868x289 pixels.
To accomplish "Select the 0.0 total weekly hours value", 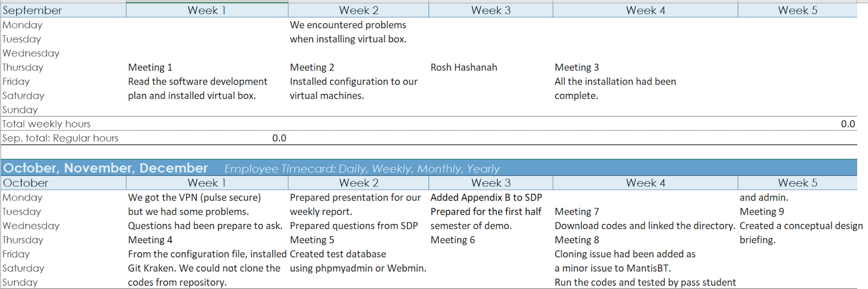I will [847, 124].
